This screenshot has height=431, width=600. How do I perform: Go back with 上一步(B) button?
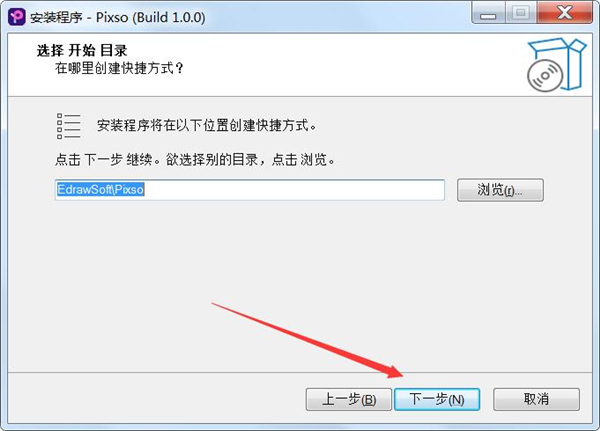349,400
